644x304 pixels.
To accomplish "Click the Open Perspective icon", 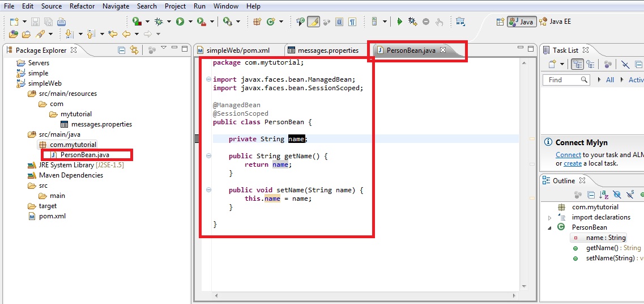I will click(500, 22).
